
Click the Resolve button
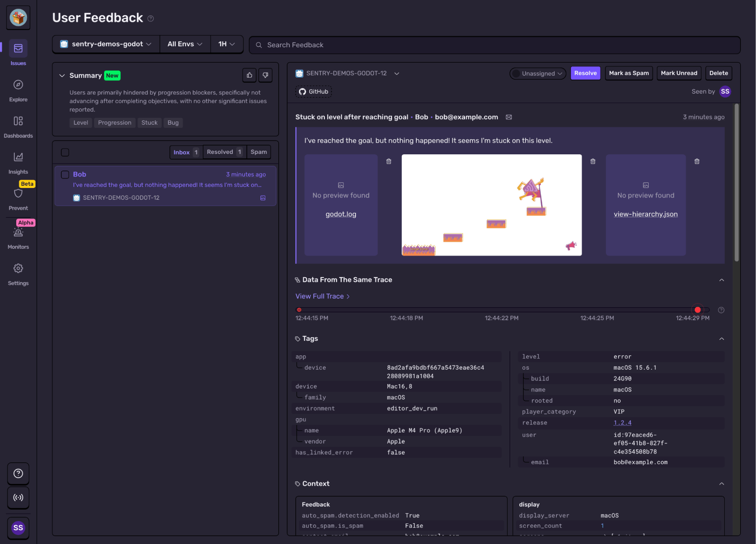coord(585,73)
